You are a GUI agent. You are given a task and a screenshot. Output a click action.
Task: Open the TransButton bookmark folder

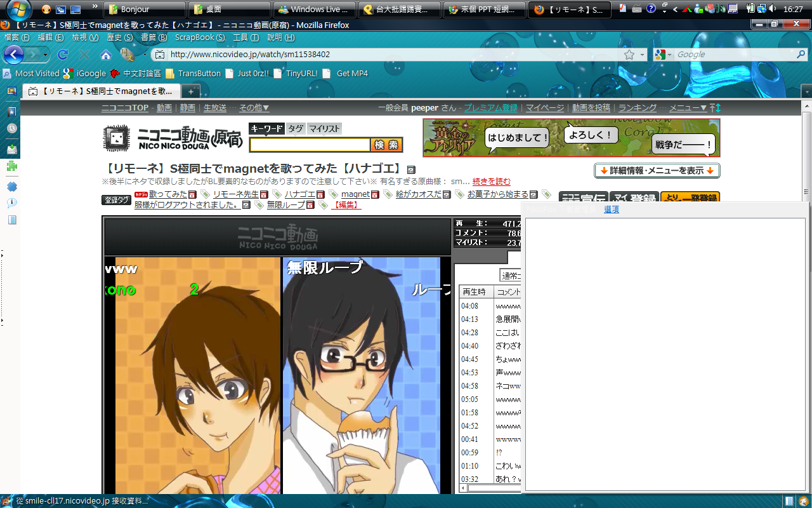(193, 74)
